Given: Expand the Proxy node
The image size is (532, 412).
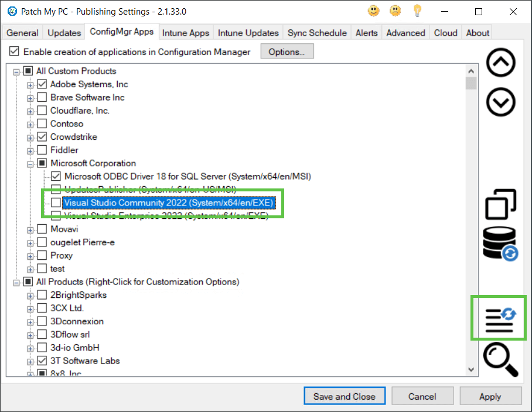Looking at the screenshot, I should tap(30, 256).
